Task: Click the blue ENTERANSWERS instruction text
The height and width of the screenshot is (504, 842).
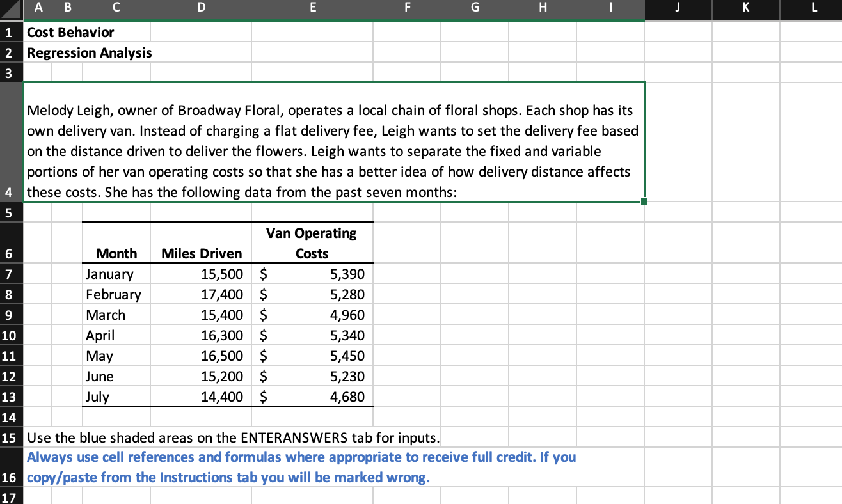Action: click(301, 467)
